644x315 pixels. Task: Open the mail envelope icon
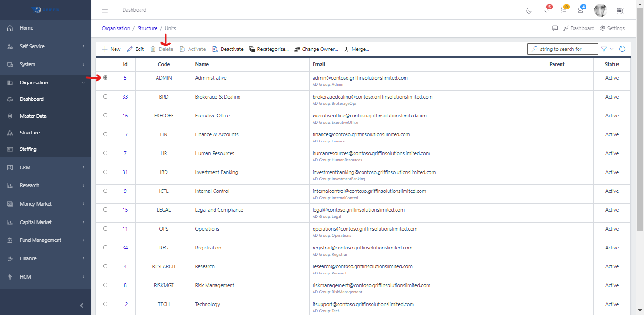pos(580,10)
